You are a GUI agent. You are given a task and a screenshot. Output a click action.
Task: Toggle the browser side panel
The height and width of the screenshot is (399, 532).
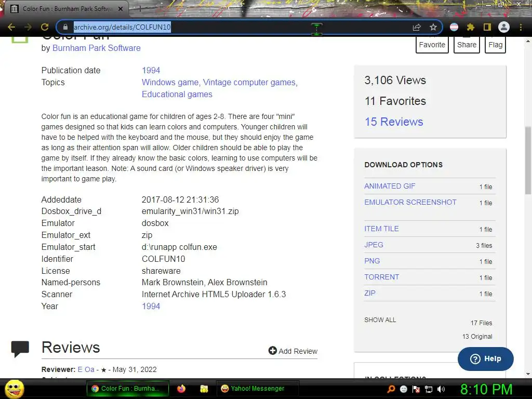[487, 27]
